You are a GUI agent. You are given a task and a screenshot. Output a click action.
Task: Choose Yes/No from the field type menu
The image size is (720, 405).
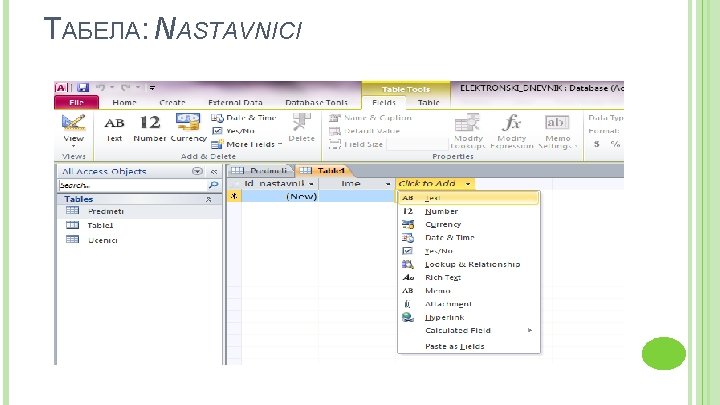[x=468, y=251]
